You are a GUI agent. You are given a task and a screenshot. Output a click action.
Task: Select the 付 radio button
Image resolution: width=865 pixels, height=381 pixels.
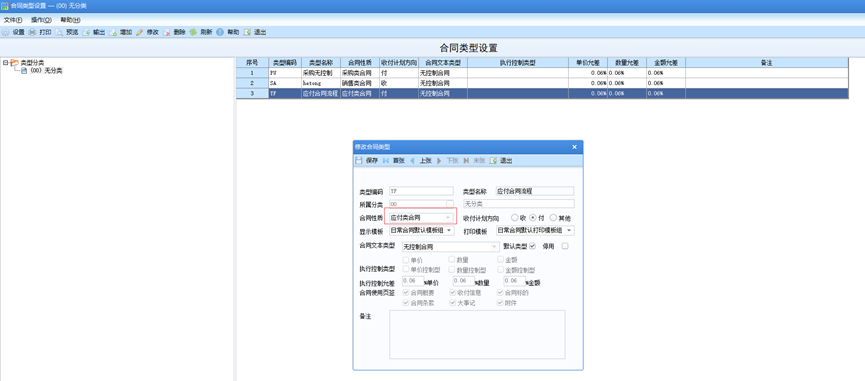(533, 218)
